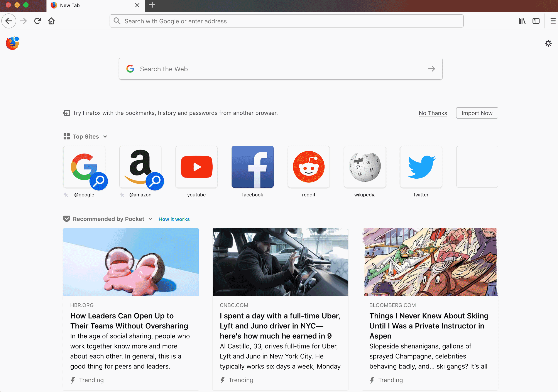Close the New Tab tab
This screenshot has height=392, width=558.
click(x=137, y=5)
